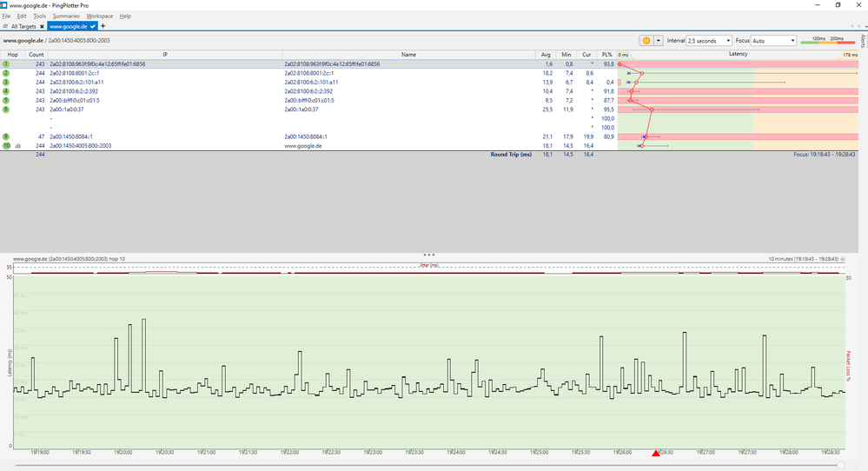Expand the Interval dropdown
Viewport: 868px width, 471px height.
(708, 41)
